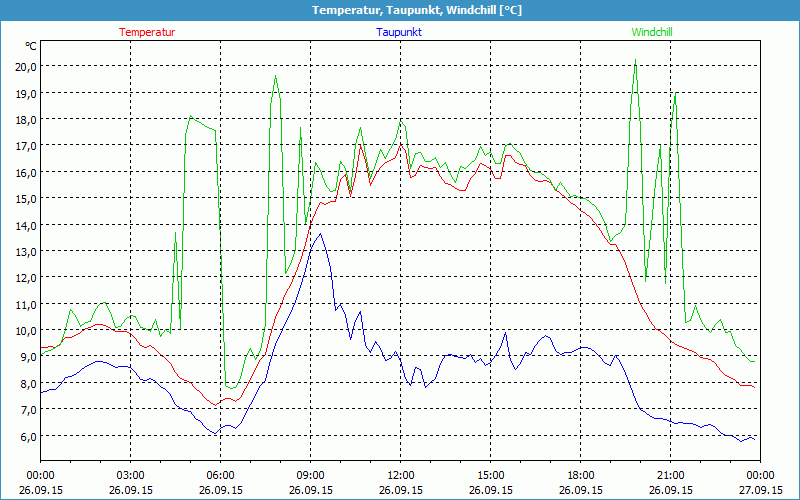800x500 pixels.
Task: Click the '12,0' y-axis value
Action: pos(26,278)
